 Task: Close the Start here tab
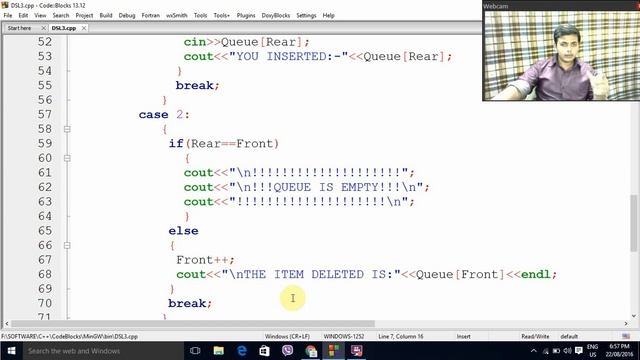43,28
